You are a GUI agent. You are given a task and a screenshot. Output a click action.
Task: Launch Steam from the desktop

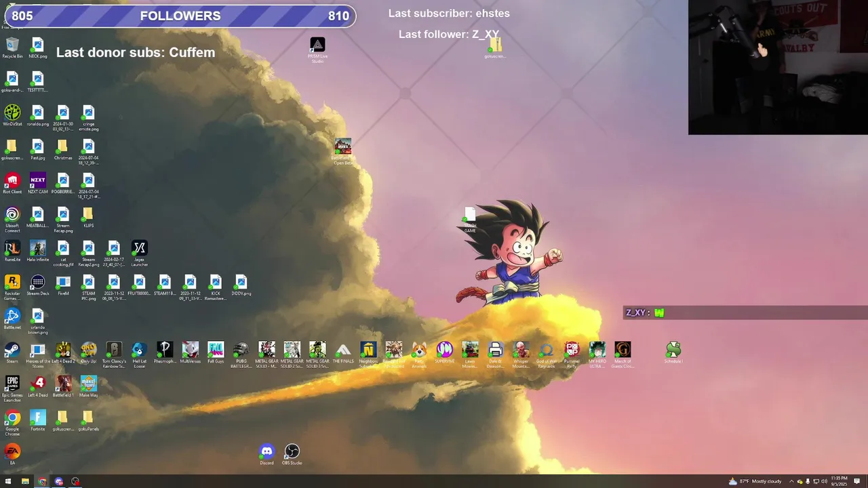(x=12, y=352)
